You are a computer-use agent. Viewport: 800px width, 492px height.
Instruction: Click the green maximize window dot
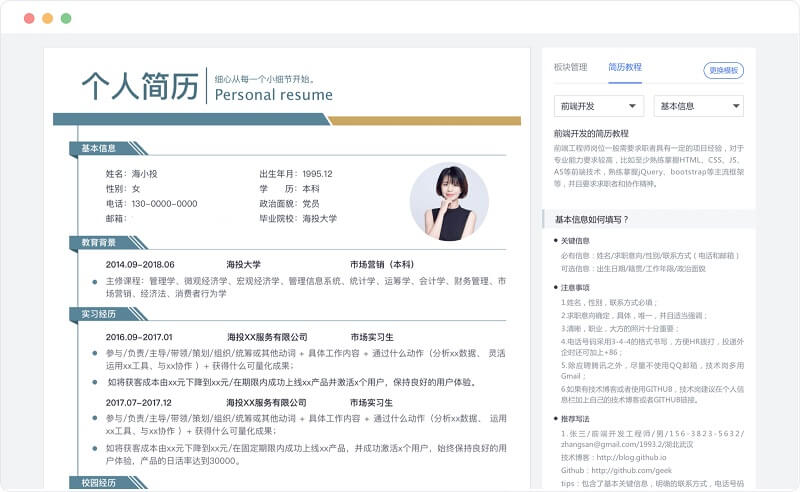click(66, 18)
